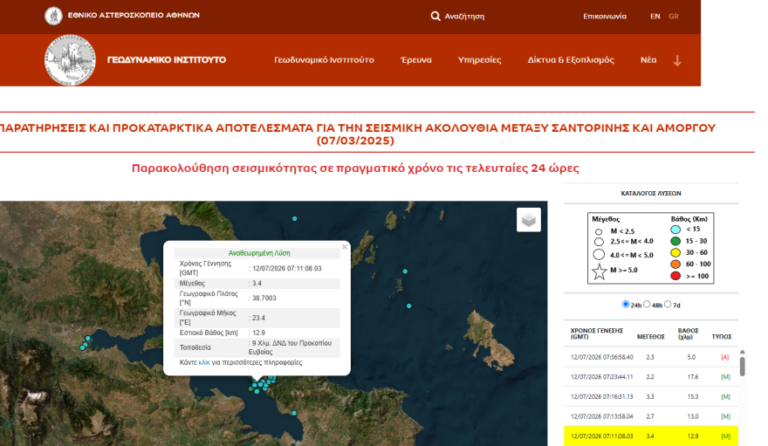Screen dimensions: 768x446
Task: Select the highlighted 07:11:08.03 event row
Action: click(651, 436)
